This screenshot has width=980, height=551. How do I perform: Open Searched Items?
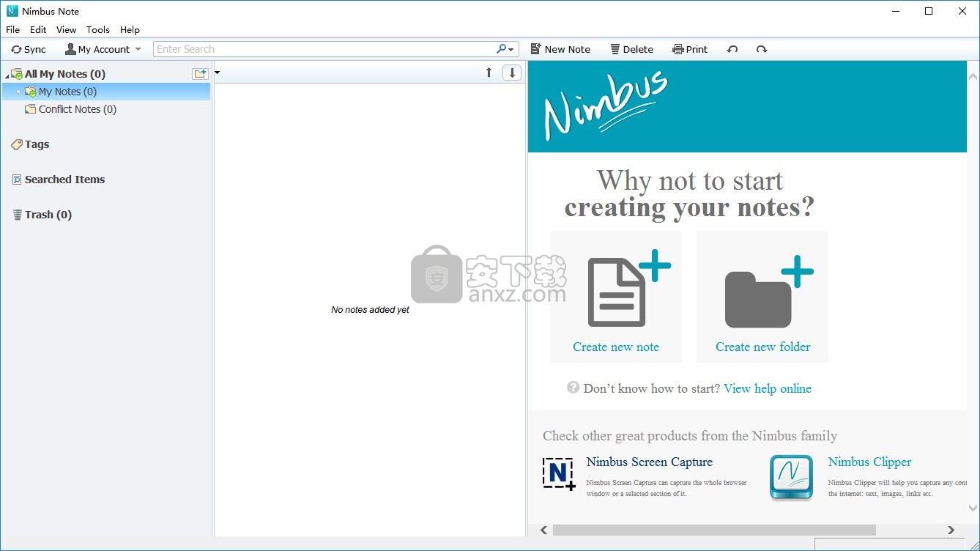[64, 180]
